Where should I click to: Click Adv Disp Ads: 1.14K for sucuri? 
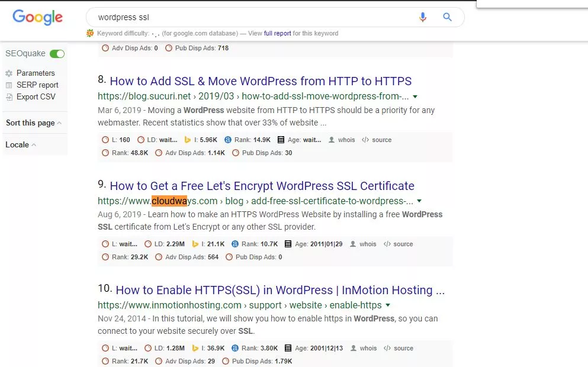tap(195, 153)
